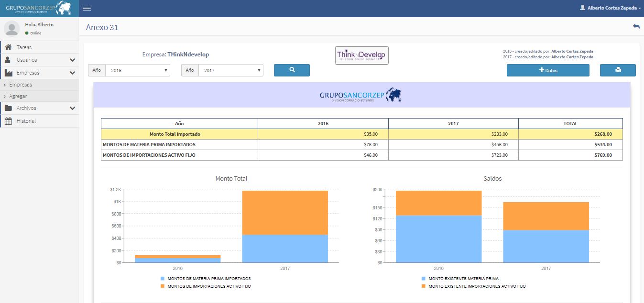Click the Archivos folder icon
The width and height of the screenshot is (644, 303).
tap(8, 108)
